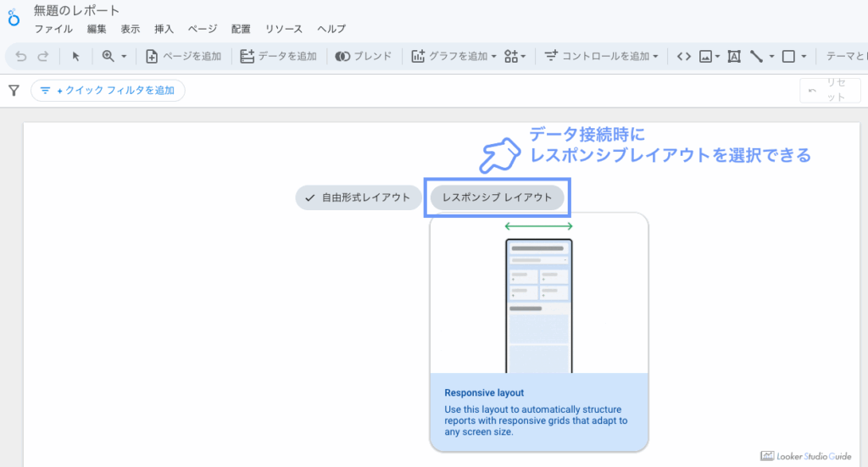Open the zoom level dropdown arrow
The height and width of the screenshot is (467, 868).
pyautogui.click(x=124, y=57)
